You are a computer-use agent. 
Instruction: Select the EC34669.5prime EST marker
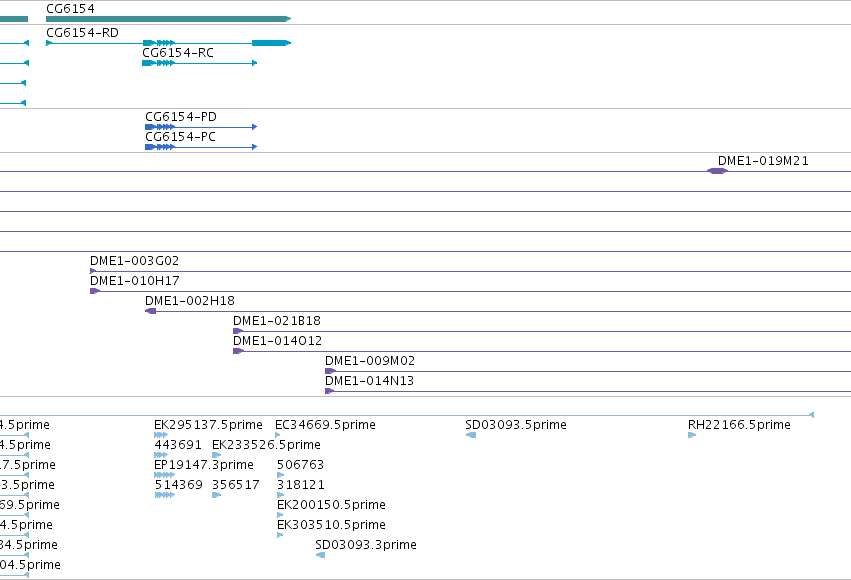coord(278,435)
